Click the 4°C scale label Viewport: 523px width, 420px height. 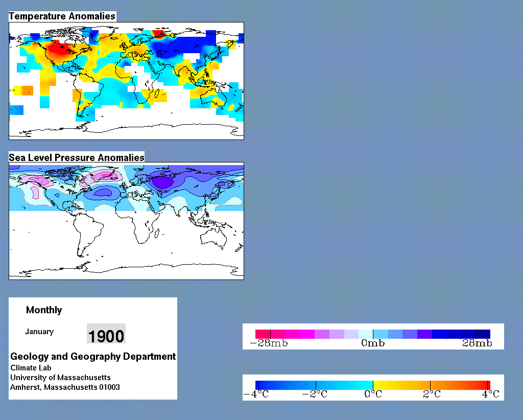(491, 394)
